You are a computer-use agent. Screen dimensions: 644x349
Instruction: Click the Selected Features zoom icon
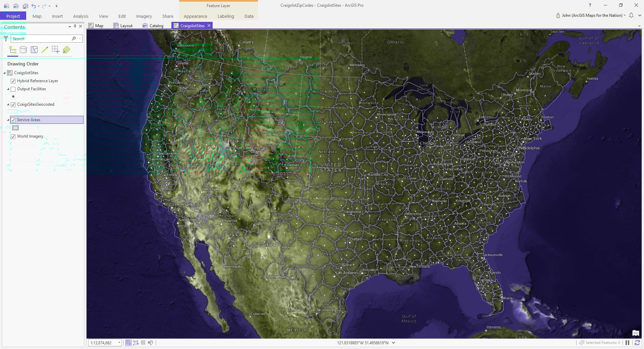pos(582,343)
